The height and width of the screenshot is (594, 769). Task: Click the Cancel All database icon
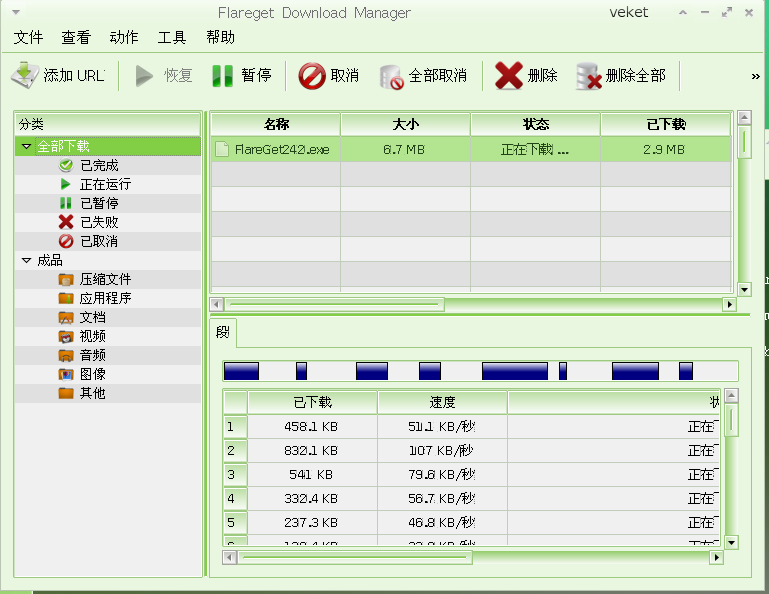coord(391,77)
